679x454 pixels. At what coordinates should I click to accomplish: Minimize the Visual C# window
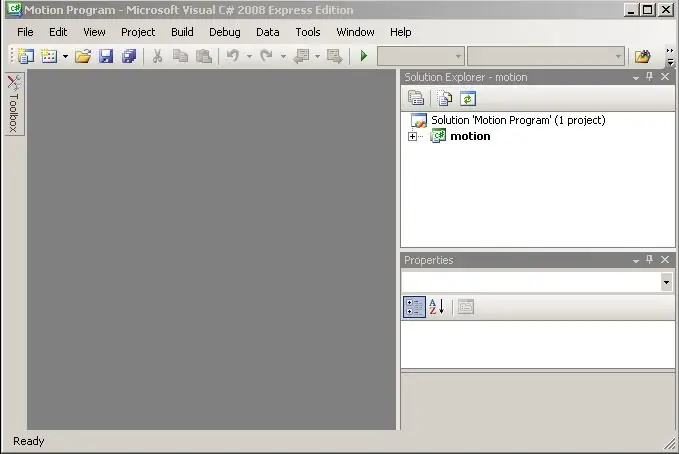pyautogui.click(x=631, y=10)
